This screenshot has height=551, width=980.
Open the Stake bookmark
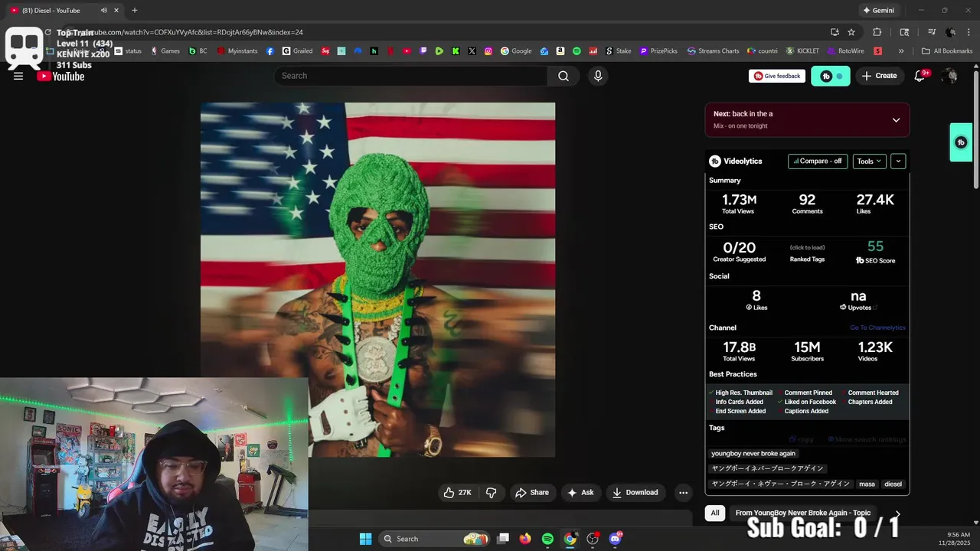(619, 51)
